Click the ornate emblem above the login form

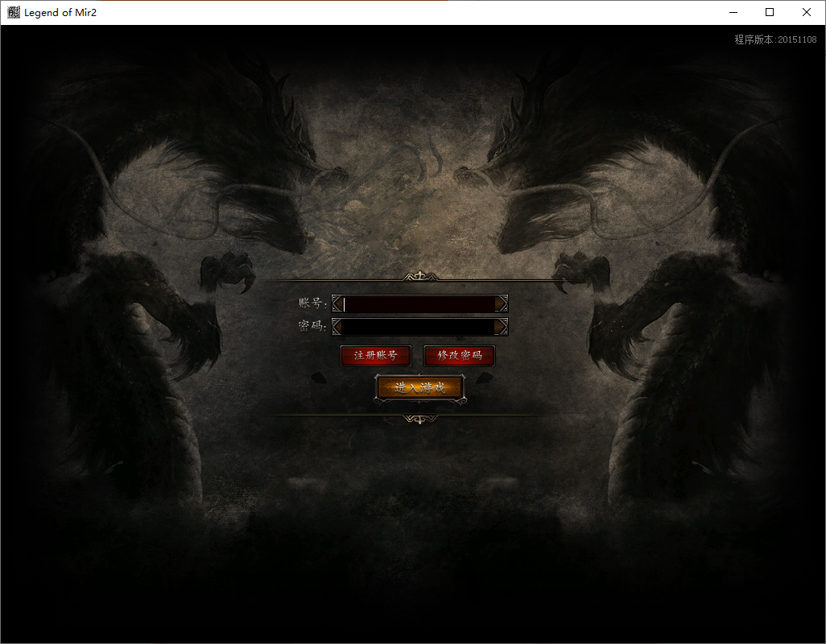[419, 277]
